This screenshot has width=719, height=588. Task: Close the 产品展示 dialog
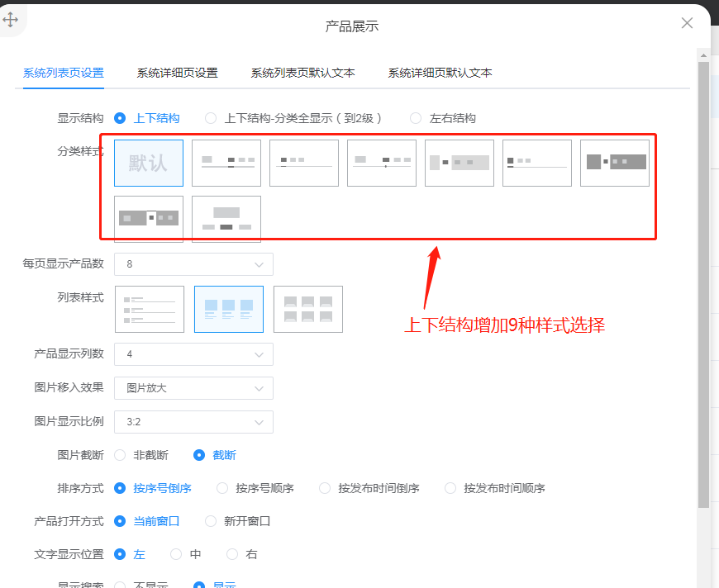click(687, 23)
